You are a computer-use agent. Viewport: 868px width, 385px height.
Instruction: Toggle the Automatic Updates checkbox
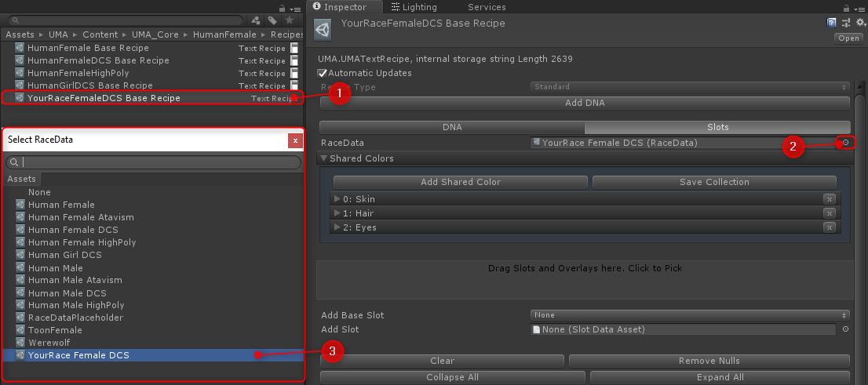point(323,73)
